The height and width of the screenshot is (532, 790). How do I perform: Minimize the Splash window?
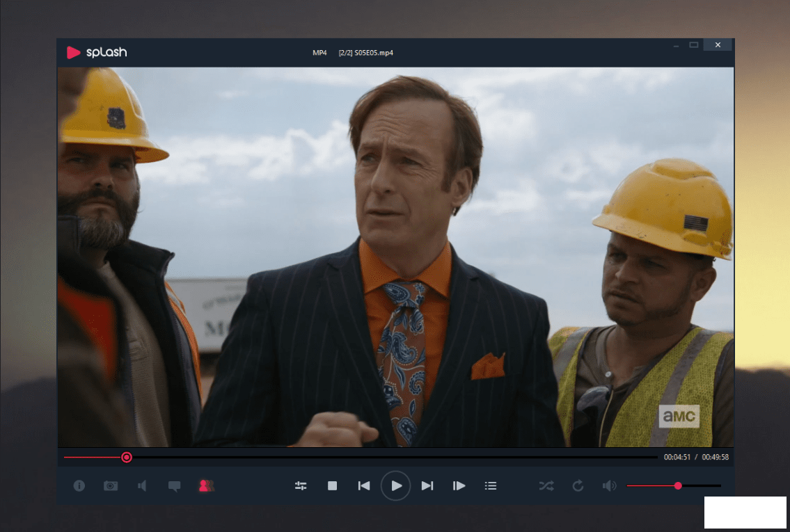676,45
